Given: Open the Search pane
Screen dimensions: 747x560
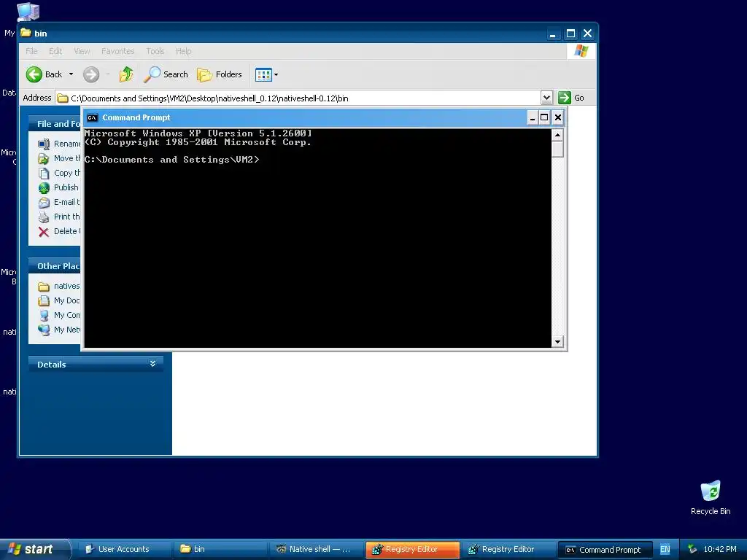Looking at the screenshot, I should click(166, 74).
